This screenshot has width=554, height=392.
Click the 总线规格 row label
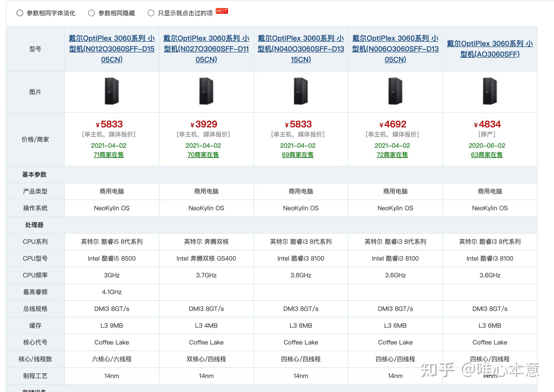(x=35, y=309)
